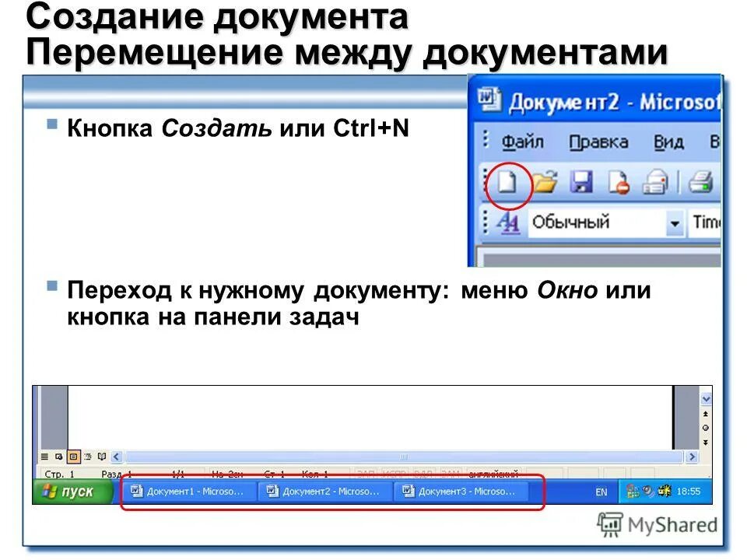Viewport: 747px width, 560px height.
Task: Switch to Документ3 taskbar button
Action: 460,492
